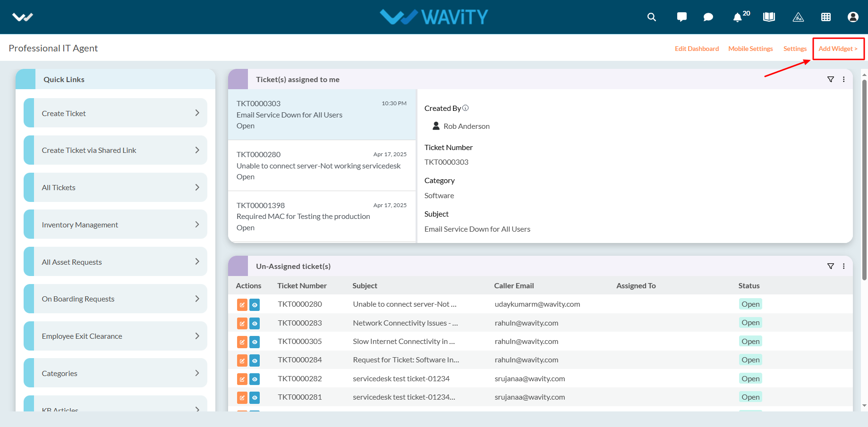Click the Slow Internet Connectivity subject cell
Viewport: 868px width, 427px height.
[404, 341]
